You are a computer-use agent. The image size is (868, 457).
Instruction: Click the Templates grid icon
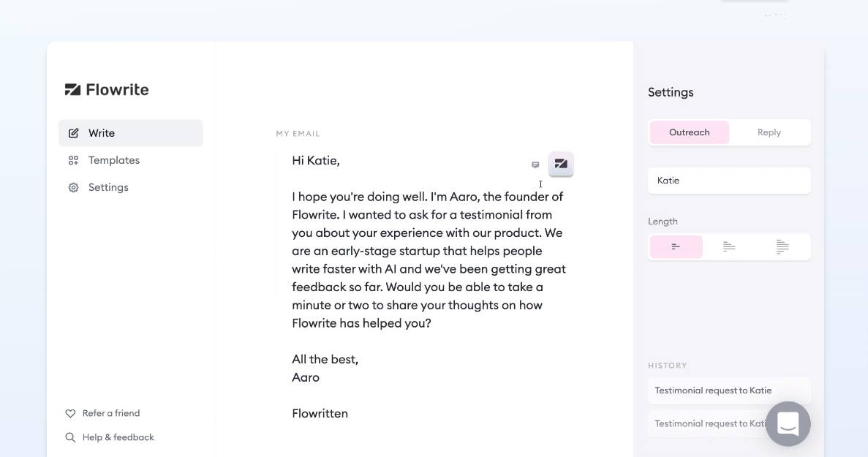[73, 160]
